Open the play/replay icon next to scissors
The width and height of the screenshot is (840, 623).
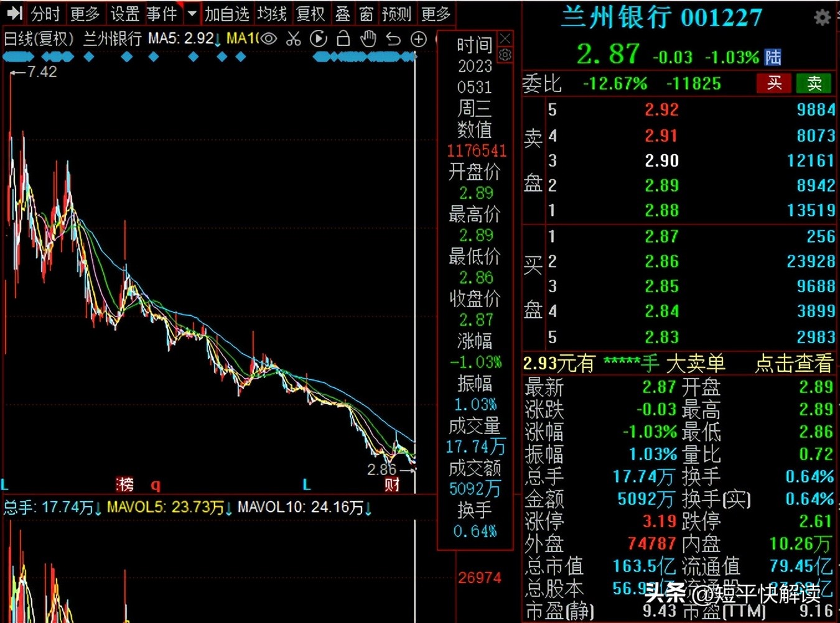pos(318,39)
